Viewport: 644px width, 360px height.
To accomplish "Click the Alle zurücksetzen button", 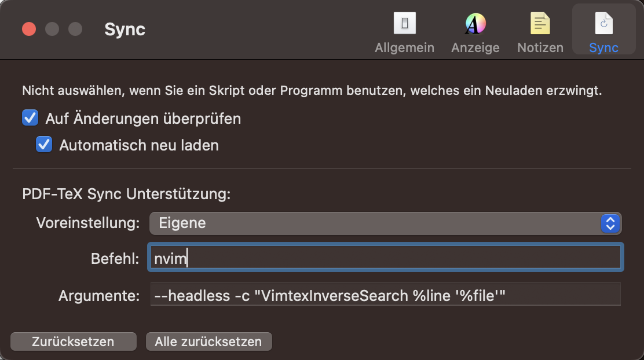I will tap(208, 341).
